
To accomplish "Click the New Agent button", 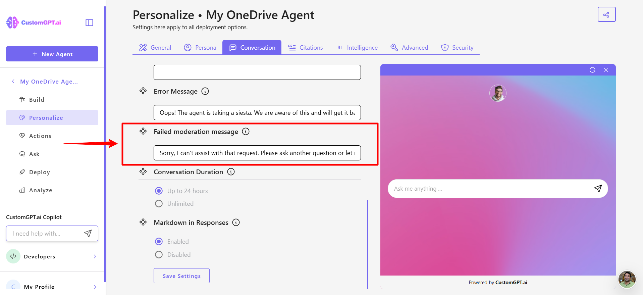I will coord(52,54).
